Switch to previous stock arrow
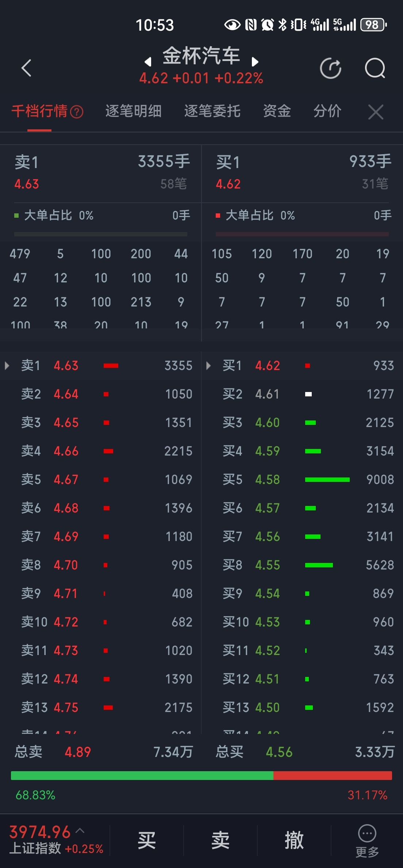Screen dimensions: 403x868 (x=148, y=62)
